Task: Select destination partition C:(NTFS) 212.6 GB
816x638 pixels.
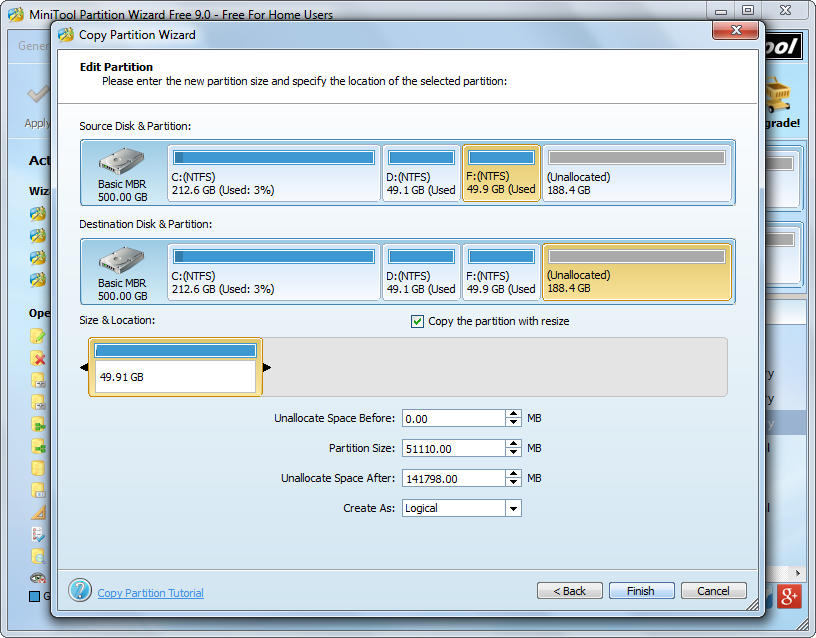Action: [x=274, y=272]
